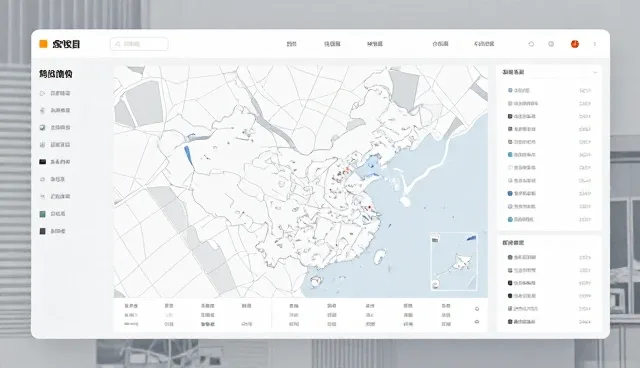
Task: Collapse the upper right panel with its chevron
Action: point(595,73)
